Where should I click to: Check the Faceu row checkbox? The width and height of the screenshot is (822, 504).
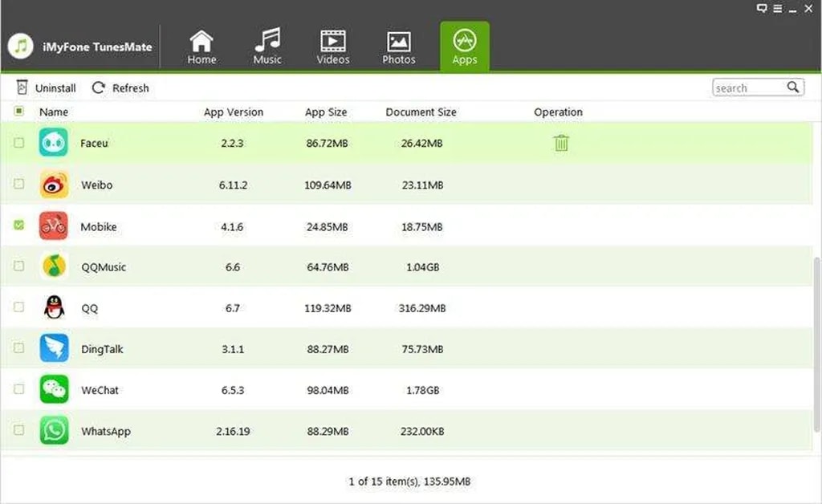pos(19,144)
